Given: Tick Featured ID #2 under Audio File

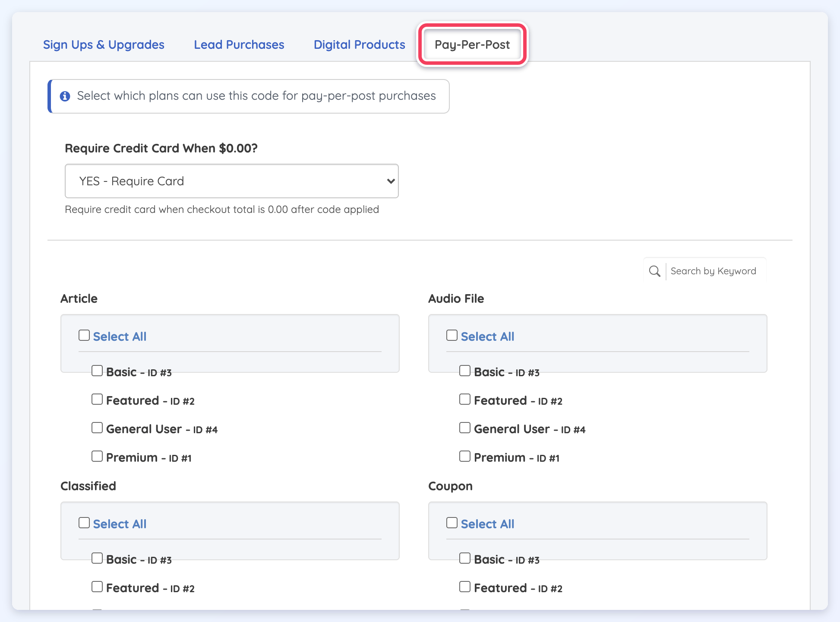Looking at the screenshot, I should point(465,399).
